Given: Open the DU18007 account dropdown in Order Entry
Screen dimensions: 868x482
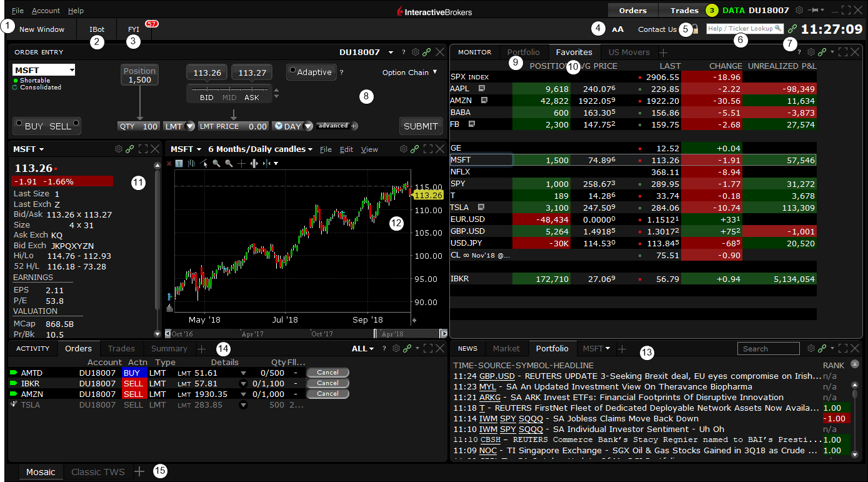Looking at the screenshot, I should (391, 53).
